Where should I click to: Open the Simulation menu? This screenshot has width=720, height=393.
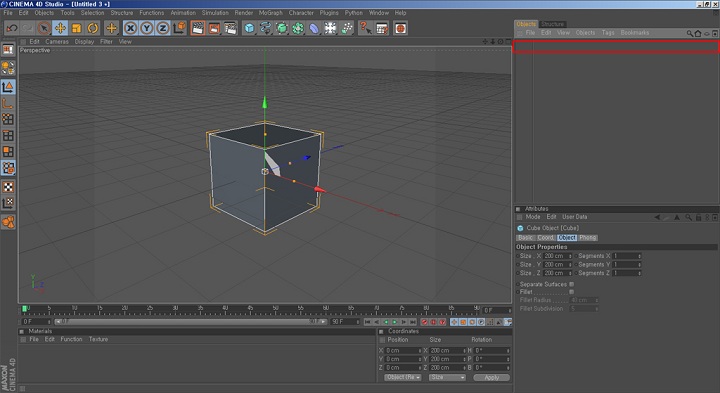[215, 13]
